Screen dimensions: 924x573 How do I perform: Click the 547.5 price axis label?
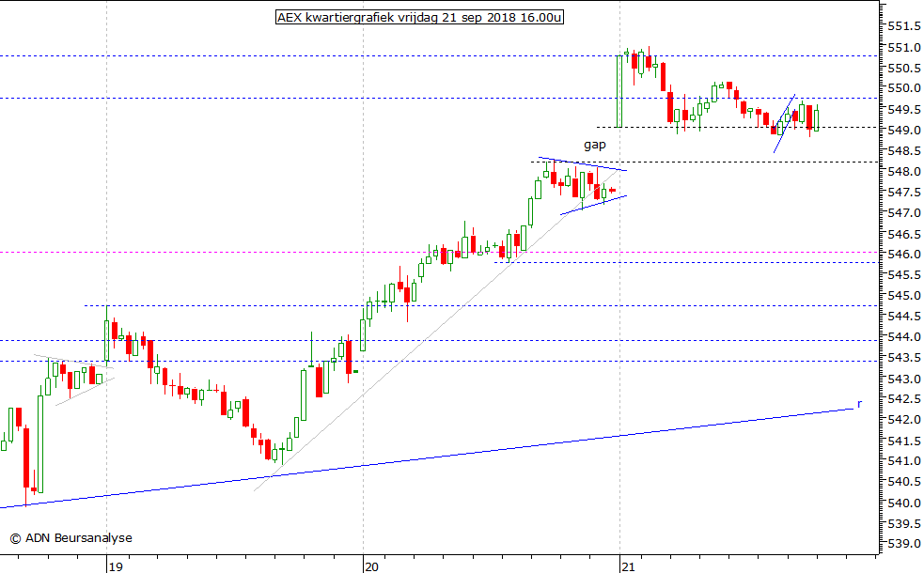904,193
